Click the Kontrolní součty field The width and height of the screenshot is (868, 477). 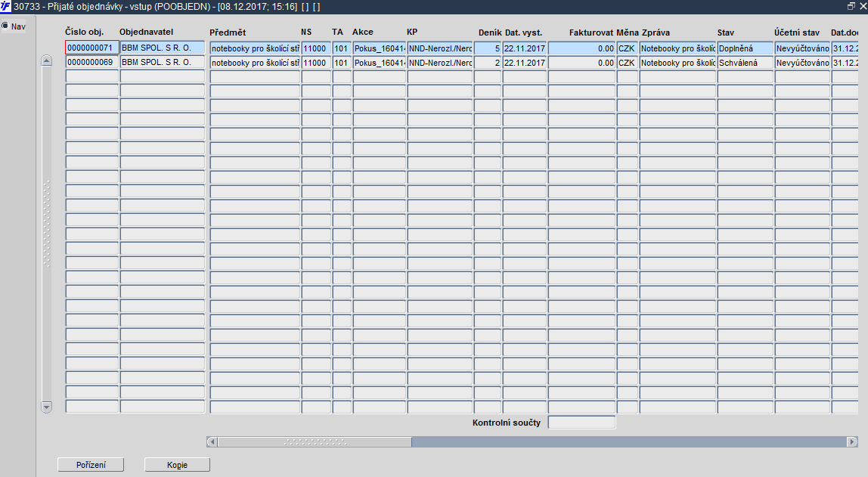click(x=581, y=423)
